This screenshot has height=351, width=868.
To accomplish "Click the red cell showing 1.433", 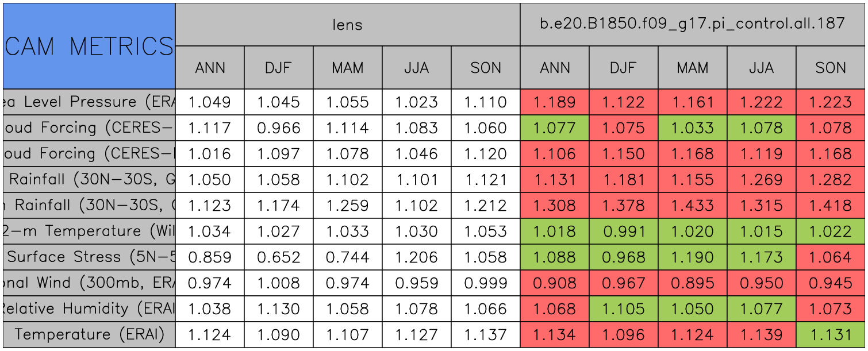I will [692, 206].
